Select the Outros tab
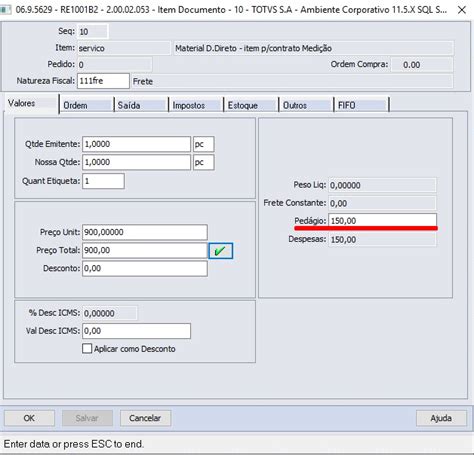The height and width of the screenshot is (455, 474). pyautogui.click(x=306, y=105)
